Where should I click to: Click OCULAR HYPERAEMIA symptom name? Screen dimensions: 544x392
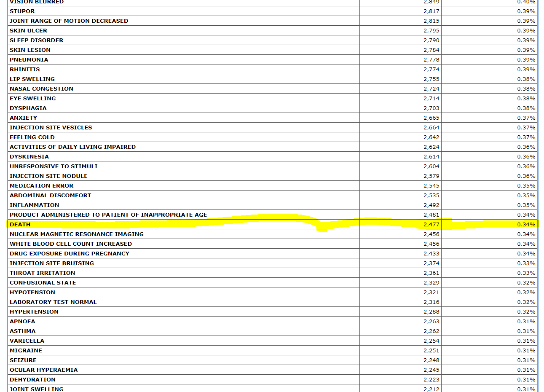(44, 370)
